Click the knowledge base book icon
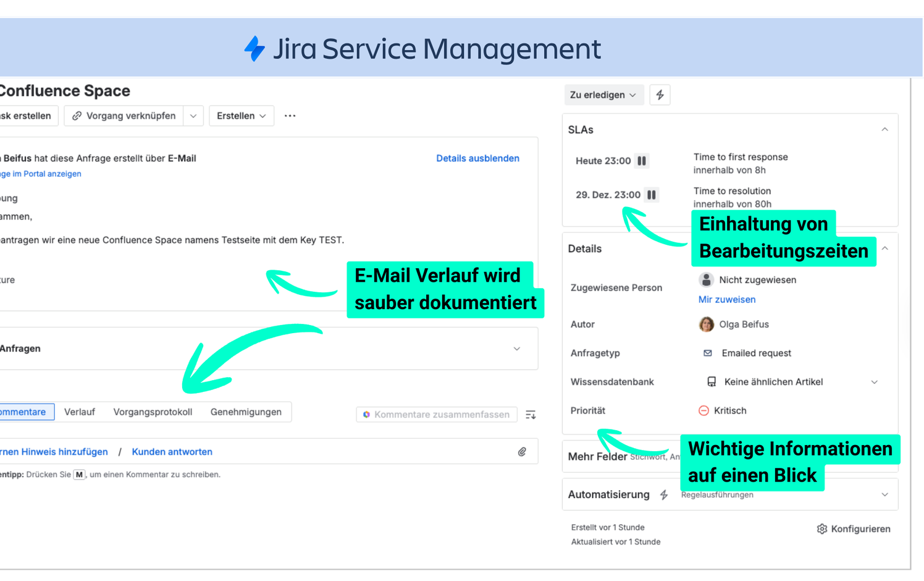Viewport: 924px width, 581px height. click(712, 382)
